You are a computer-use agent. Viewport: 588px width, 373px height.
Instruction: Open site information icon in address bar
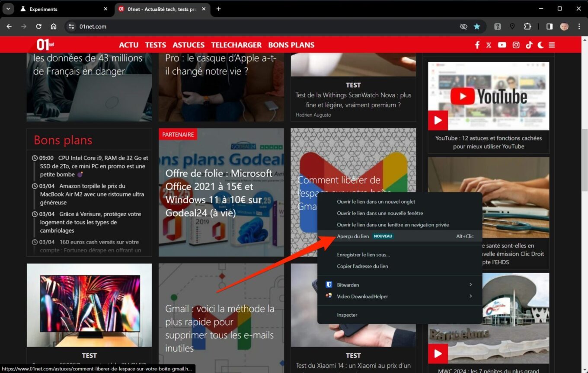point(71,26)
